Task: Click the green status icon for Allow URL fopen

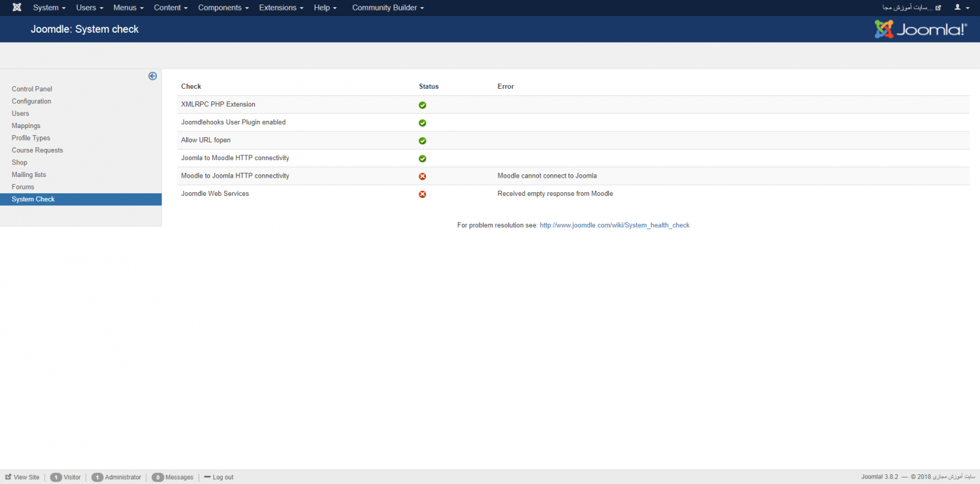Action: tap(422, 140)
